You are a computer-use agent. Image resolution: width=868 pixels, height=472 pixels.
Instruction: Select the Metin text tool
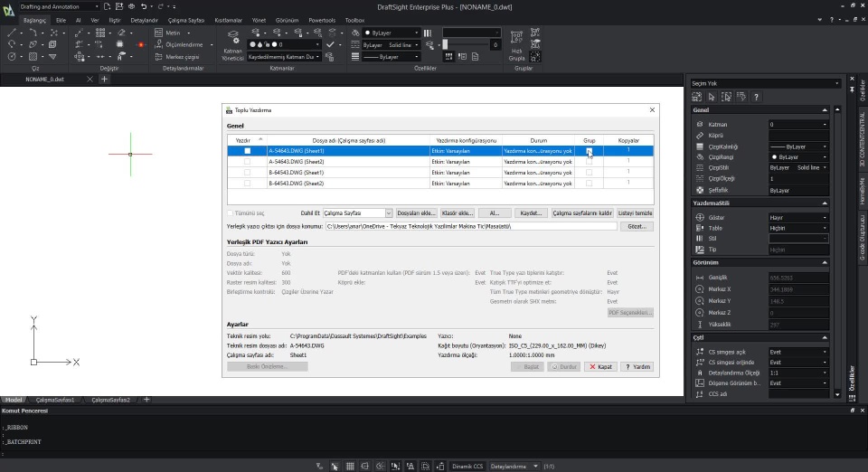173,33
